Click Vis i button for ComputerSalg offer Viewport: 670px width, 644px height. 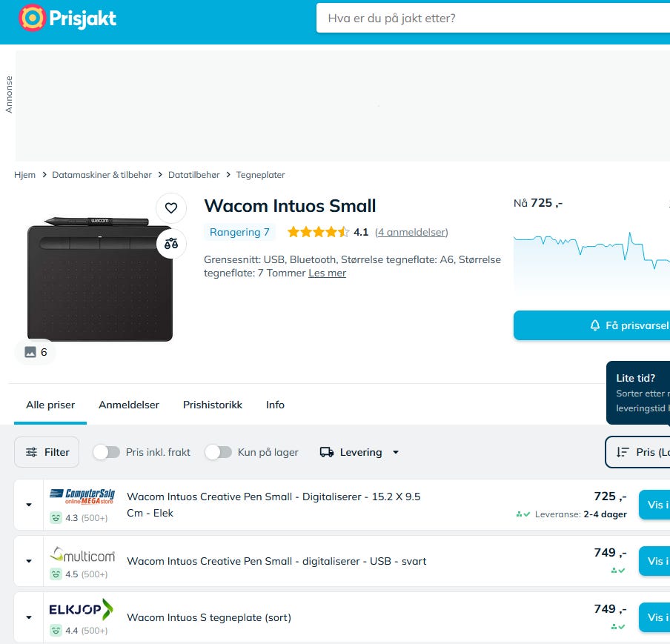tap(654, 505)
